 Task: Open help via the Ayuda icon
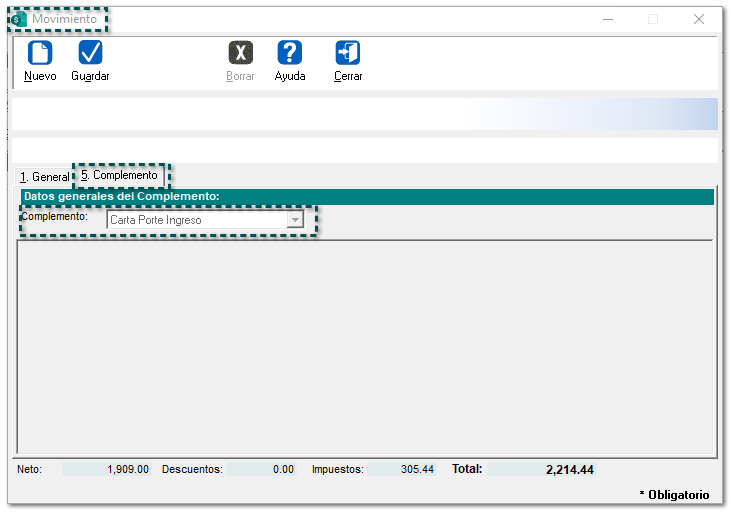click(289, 52)
